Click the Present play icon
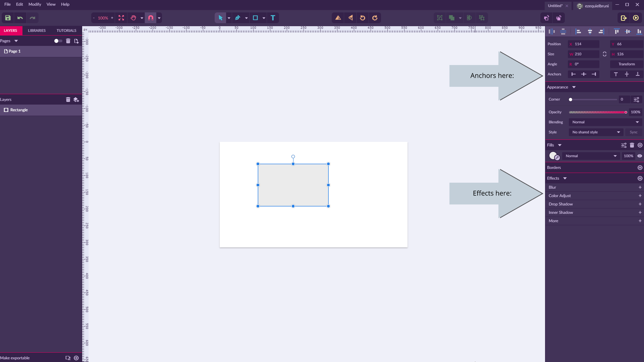This screenshot has height=362, width=644. pos(636,18)
